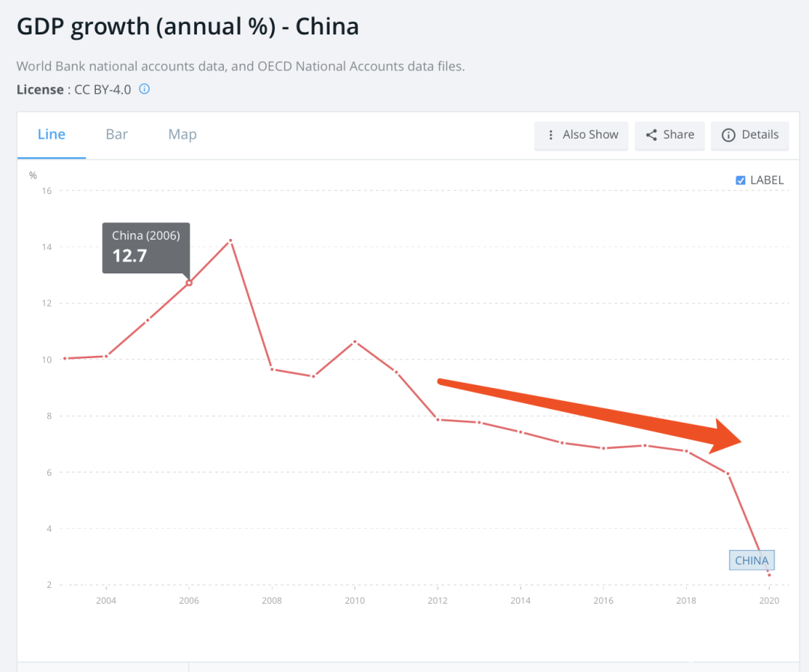
Task: Click the China (2006) tooltip box
Action: coord(146,247)
